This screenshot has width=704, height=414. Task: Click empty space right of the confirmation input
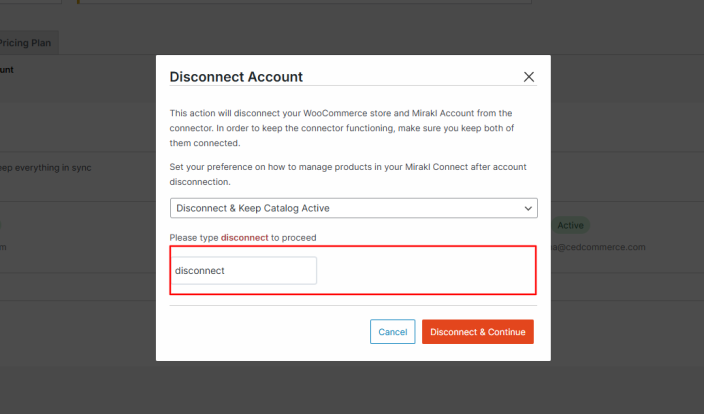tap(425, 271)
